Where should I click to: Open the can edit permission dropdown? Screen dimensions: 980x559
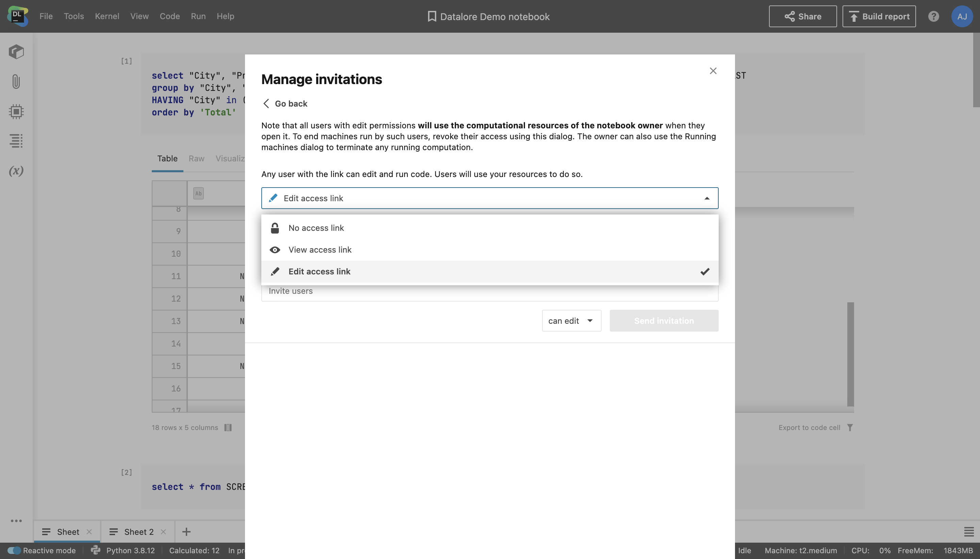[571, 321]
